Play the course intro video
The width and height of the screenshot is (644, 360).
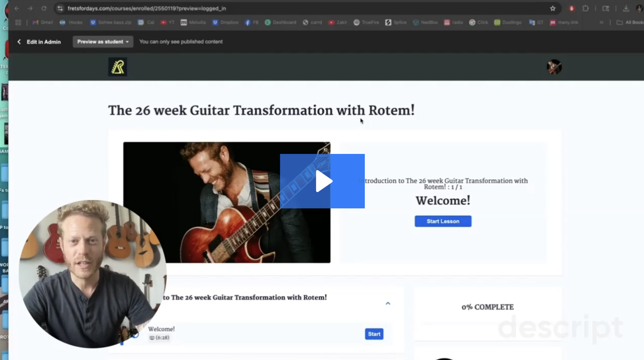[x=322, y=181]
